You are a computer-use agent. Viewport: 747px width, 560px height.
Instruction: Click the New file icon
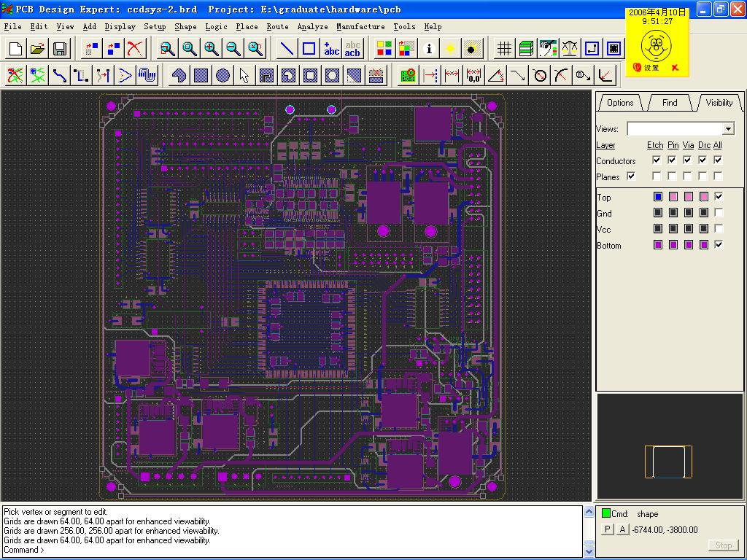pos(15,49)
